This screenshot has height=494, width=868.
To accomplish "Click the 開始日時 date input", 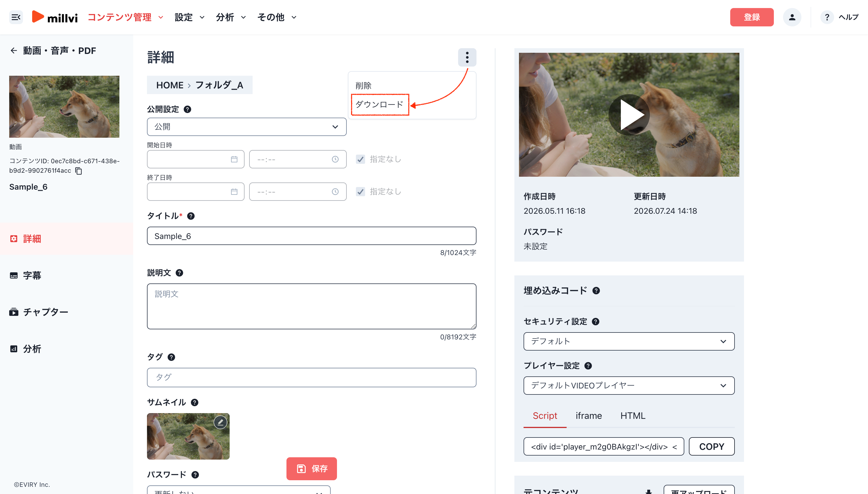I will (195, 159).
